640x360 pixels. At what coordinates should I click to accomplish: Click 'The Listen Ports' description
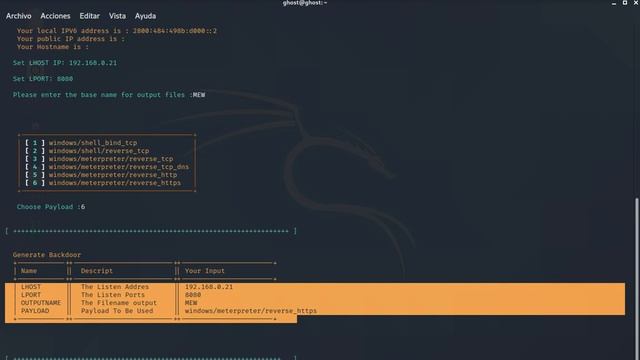click(113, 295)
